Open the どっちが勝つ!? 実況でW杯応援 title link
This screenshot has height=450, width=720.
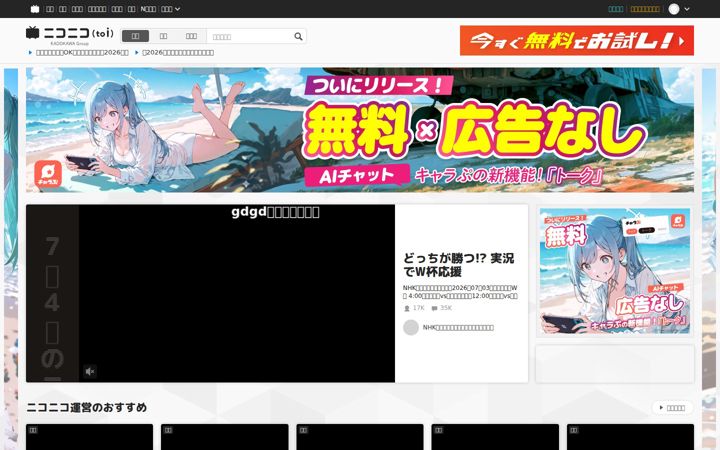(x=458, y=265)
